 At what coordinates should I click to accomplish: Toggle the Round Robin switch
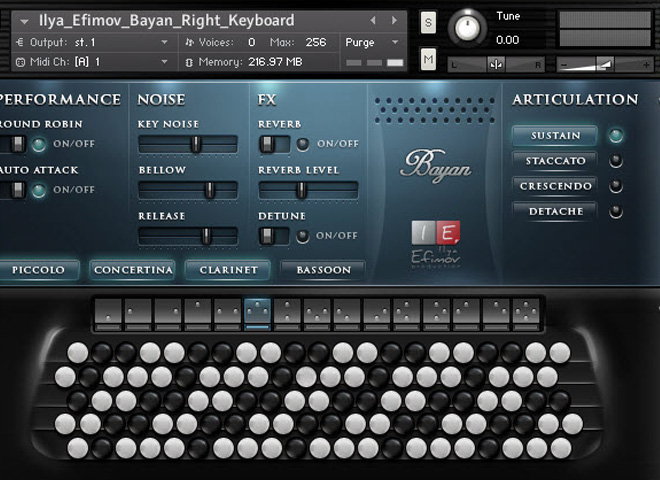point(13,144)
